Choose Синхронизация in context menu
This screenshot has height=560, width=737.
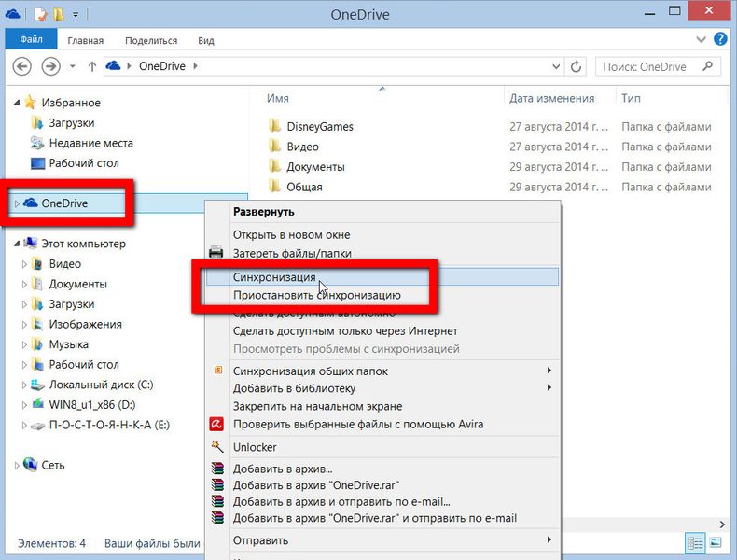tap(382, 277)
